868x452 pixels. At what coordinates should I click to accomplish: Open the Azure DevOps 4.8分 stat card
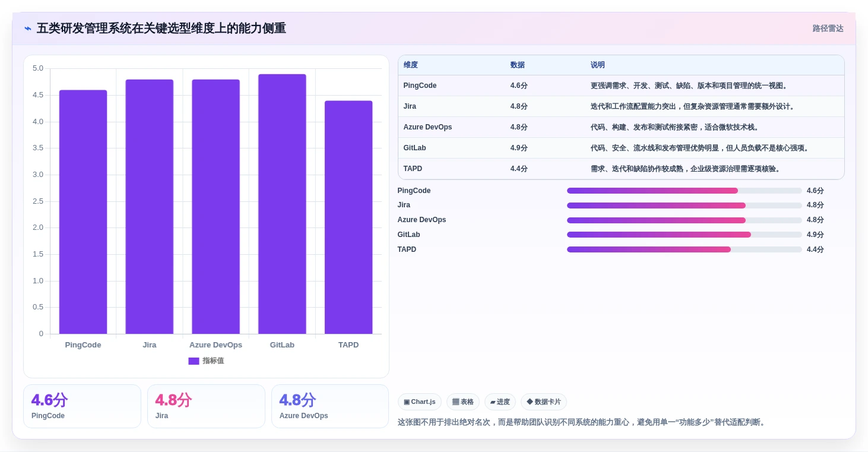pyautogui.click(x=330, y=406)
